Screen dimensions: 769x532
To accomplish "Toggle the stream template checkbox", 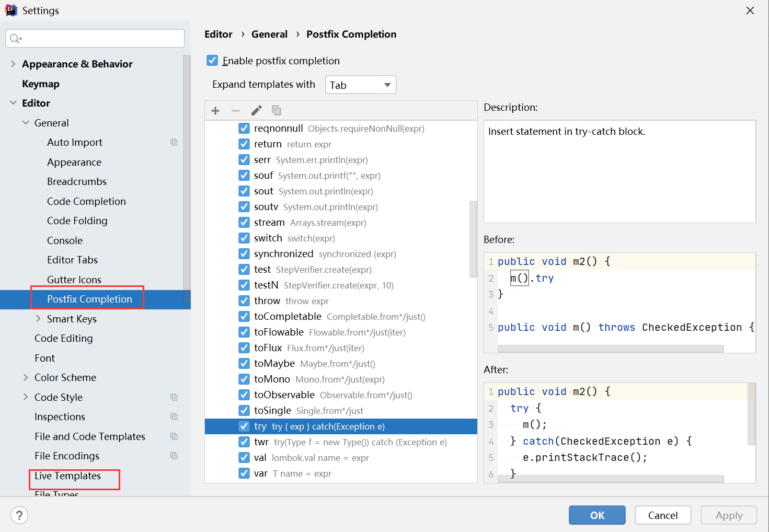I will (x=244, y=223).
